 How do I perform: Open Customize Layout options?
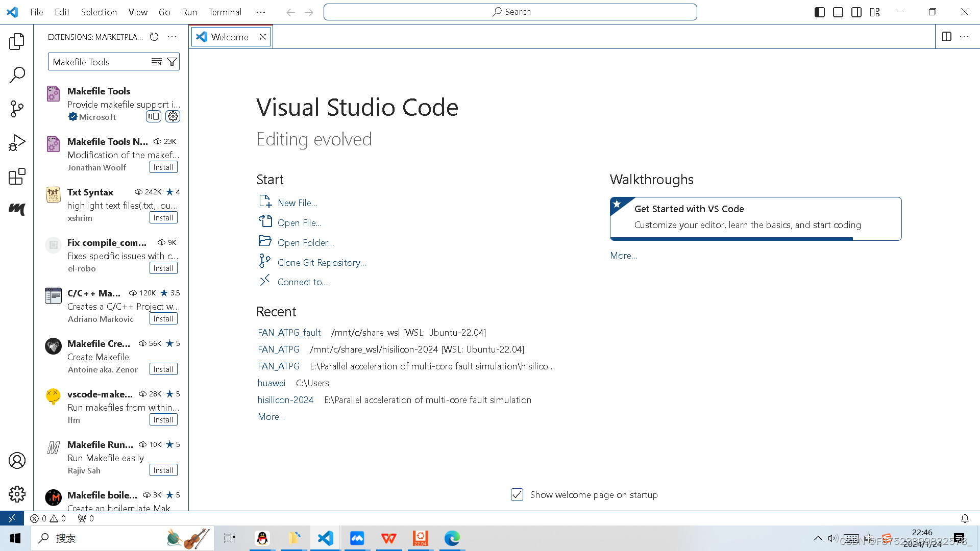pos(875,12)
